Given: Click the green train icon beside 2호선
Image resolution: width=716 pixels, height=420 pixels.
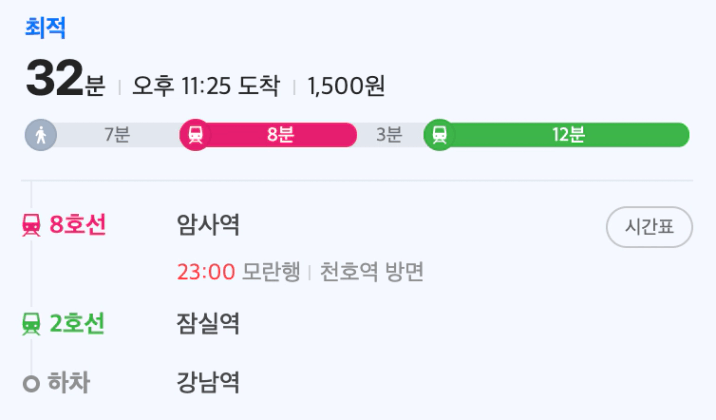Looking at the screenshot, I should (x=32, y=324).
